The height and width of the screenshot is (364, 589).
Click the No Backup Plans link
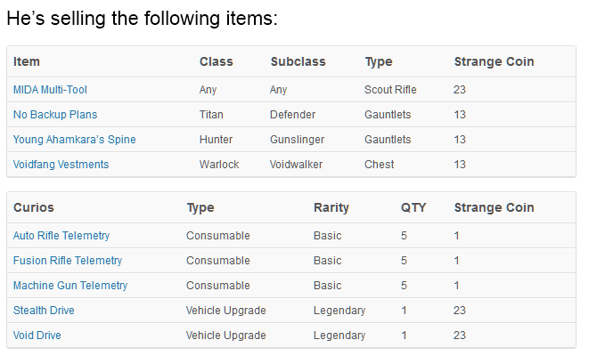(x=55, y=115)
